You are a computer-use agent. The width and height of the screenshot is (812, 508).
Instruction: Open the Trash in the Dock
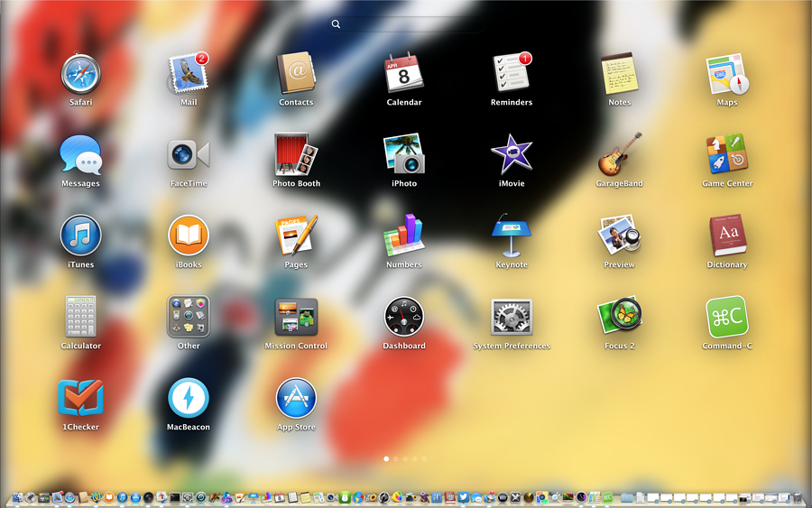pyautogui.click(x=798, y=498)
